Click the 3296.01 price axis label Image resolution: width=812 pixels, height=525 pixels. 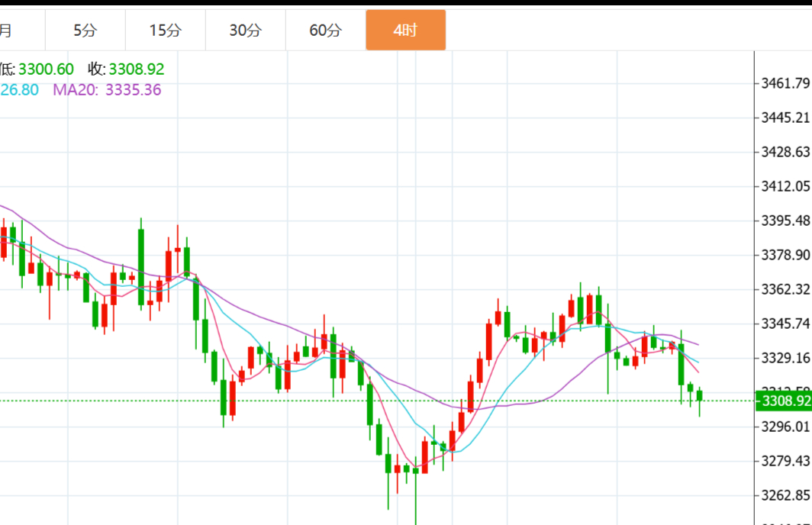tap(785, 427)
